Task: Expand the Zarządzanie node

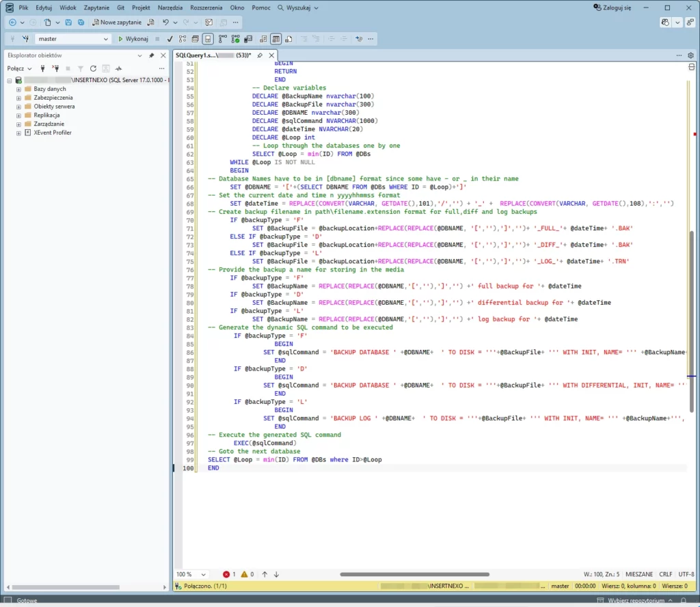Action: pyautogui.click(x=18, y=124)
